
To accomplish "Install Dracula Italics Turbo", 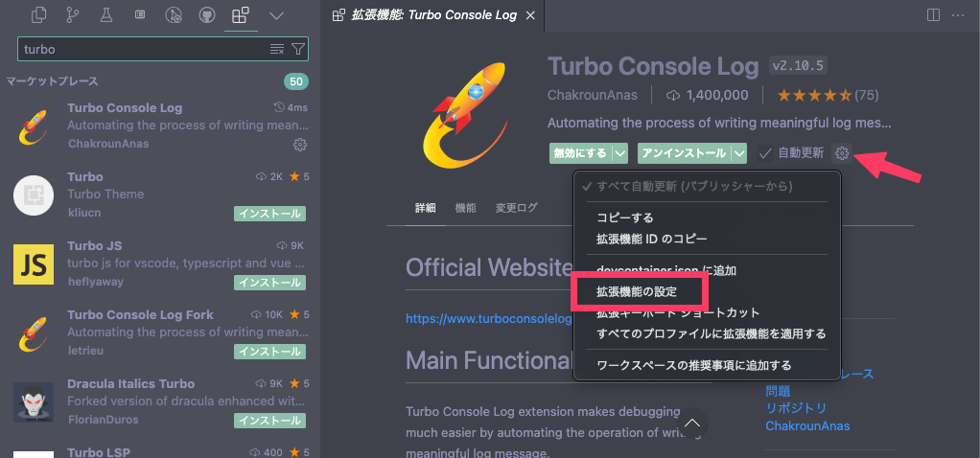I will [270, 420].
